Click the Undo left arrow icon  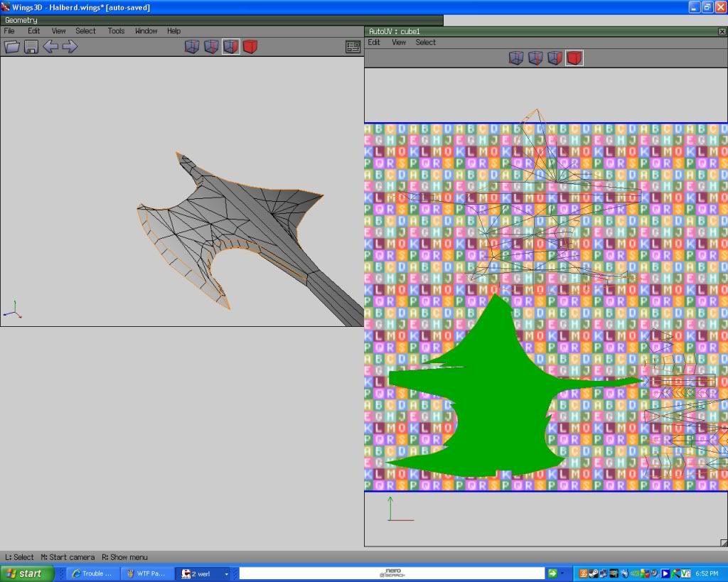pyautogui.click(x=50, y=47)
